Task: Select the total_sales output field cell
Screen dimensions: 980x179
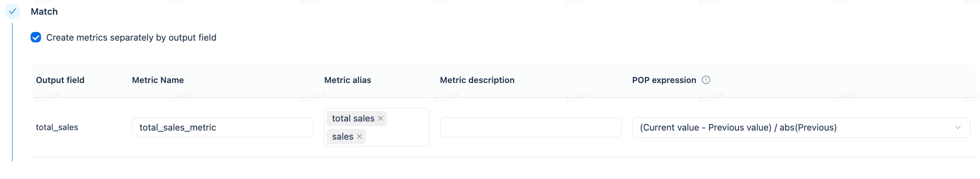Action: [x=57, y=128]
